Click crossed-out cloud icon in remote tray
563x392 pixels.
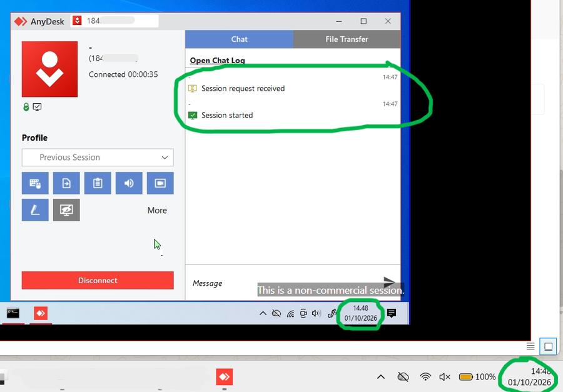[x=276, y=313]
